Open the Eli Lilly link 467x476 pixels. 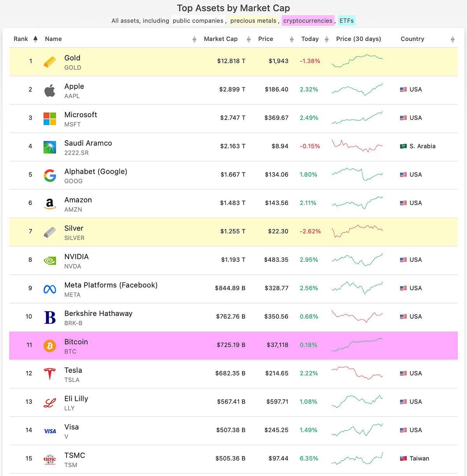[76, 399]
